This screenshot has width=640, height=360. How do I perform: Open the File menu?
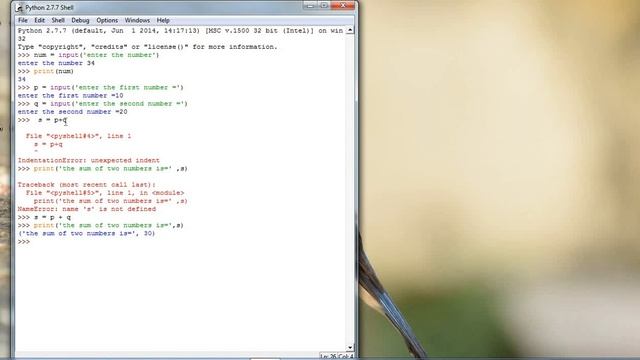click(x=23, y=20)
